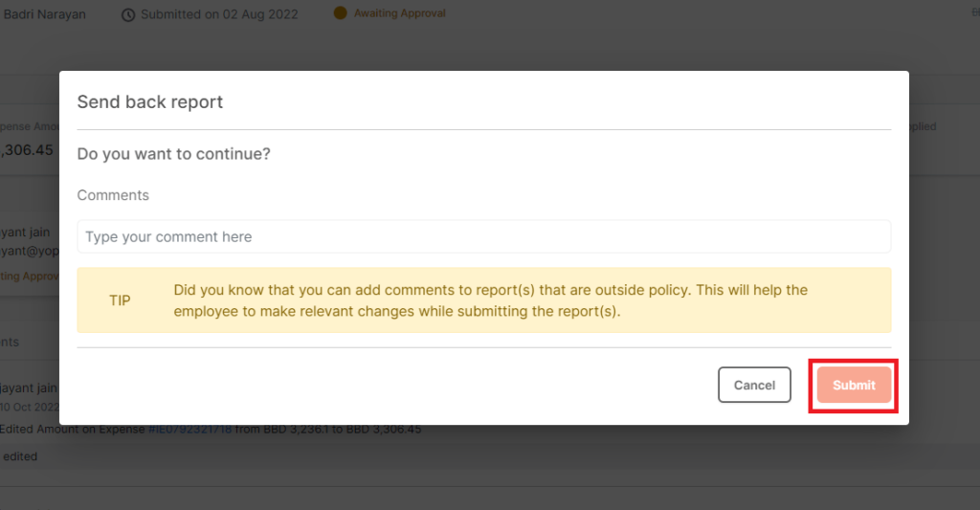The height and width of the screenshot is (510, 980).
Task: Click the approver email address behind the dialog
Action: [x=29, y=249]
